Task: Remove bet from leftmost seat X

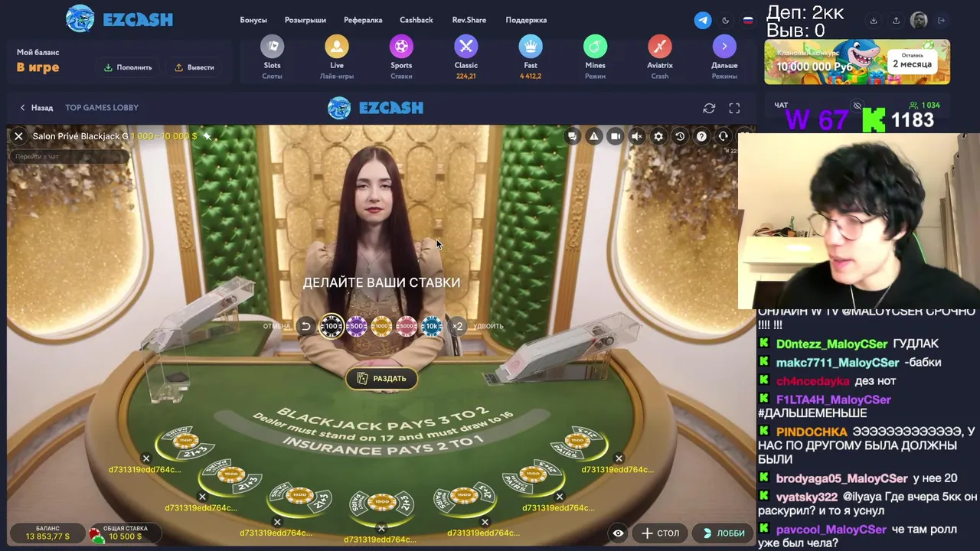Action: (146, 459)
